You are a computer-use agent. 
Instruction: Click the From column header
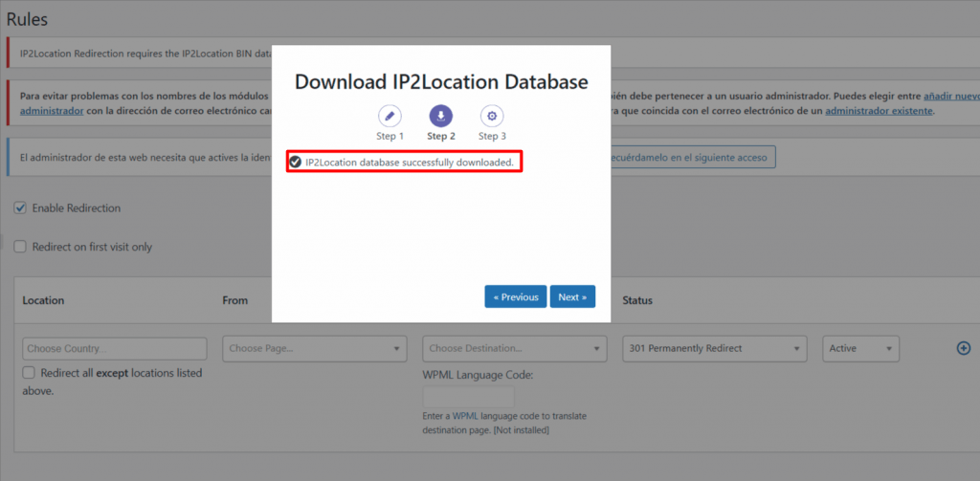[x=235, y=300]
